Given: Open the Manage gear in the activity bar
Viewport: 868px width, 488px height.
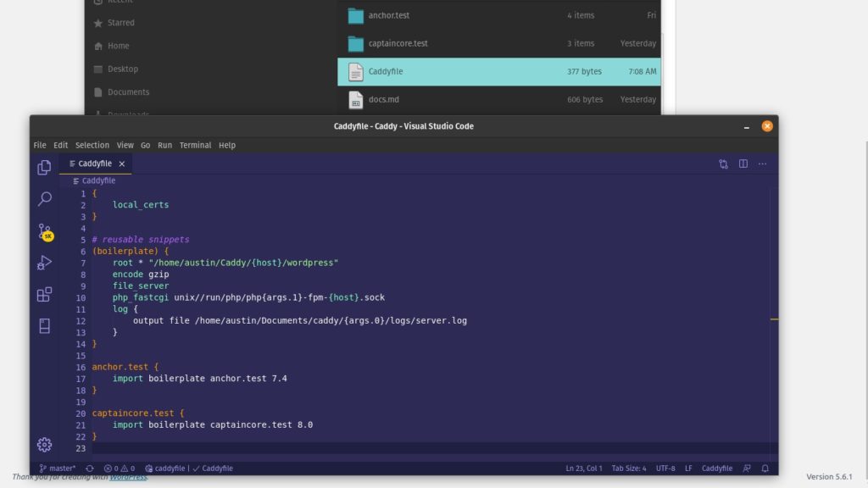Looking at the screenshot, I should pos(44,444).
